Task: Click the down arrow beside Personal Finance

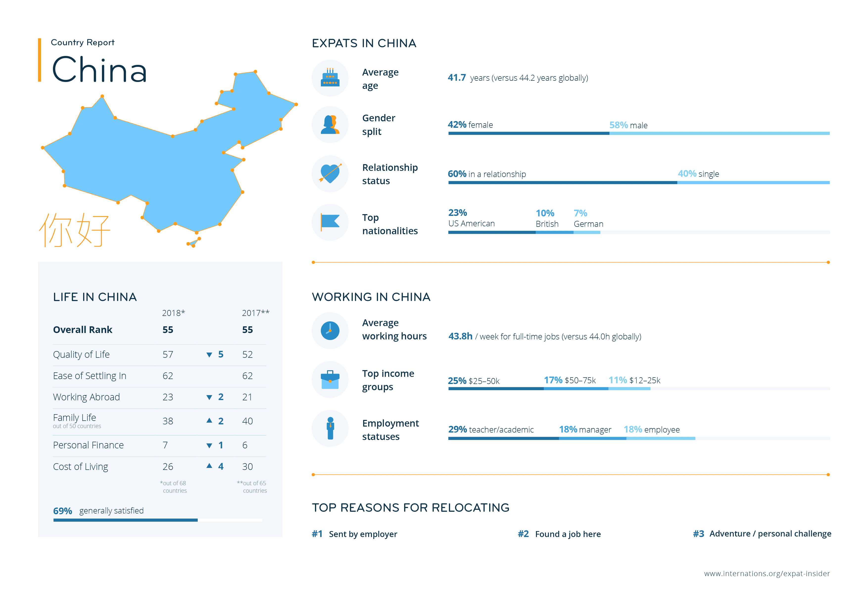Action: pyautogui.click(x=209, y=446)
